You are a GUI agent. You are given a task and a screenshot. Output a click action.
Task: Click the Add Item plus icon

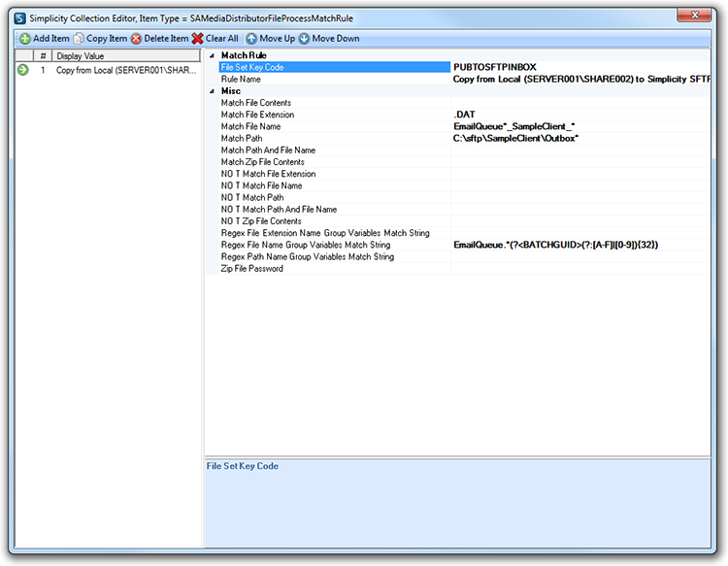point(25,39)
